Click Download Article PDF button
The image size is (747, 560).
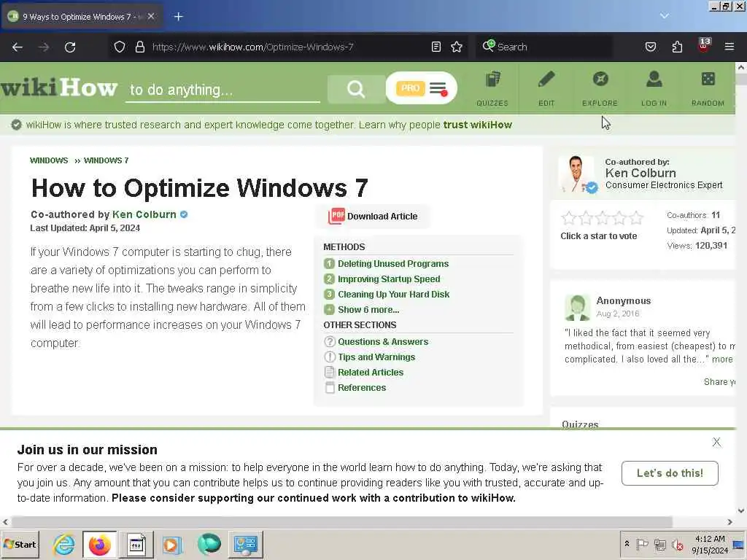coord(373,216)
